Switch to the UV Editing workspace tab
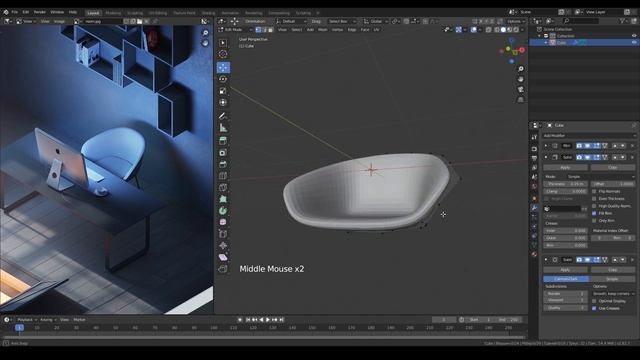 point(158,13)
